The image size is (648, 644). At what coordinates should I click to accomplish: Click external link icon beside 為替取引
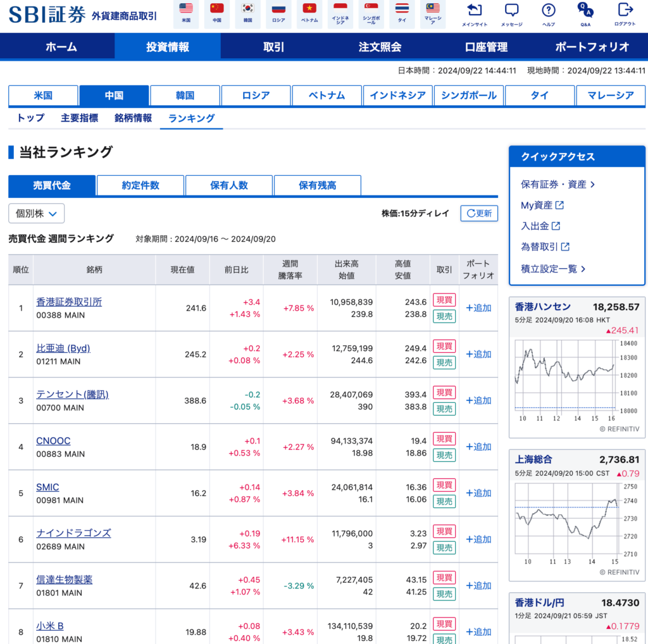[565, 247]
